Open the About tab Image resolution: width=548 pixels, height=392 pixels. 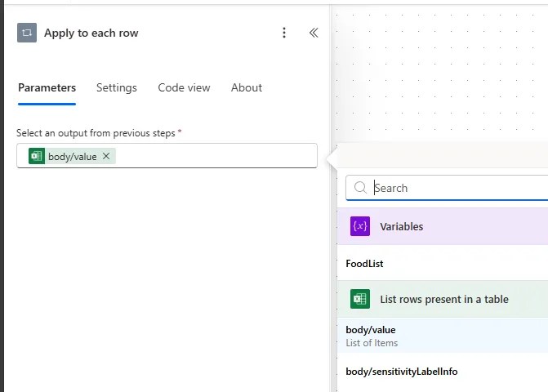coord(246,88)
